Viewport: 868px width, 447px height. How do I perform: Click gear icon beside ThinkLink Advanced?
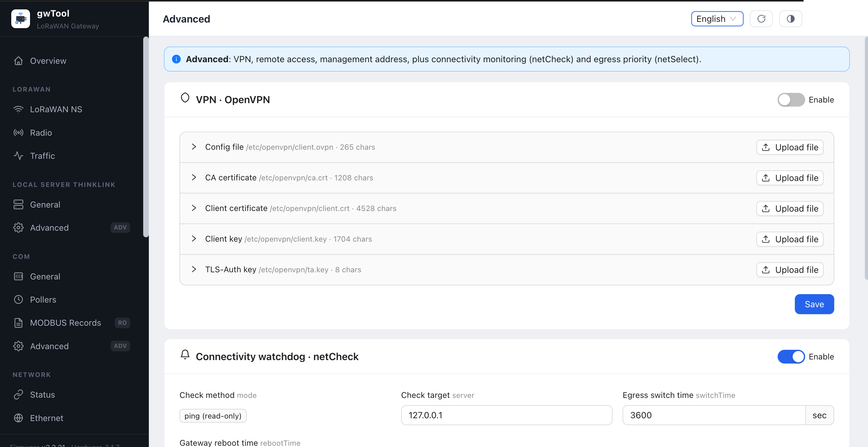pyautogui.click(x=18, y=228)
